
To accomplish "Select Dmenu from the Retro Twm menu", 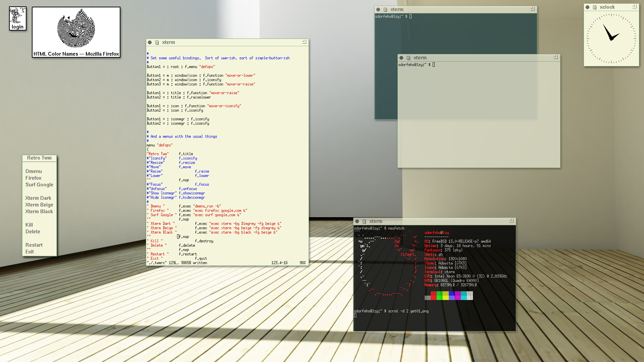I will (x=34, y=171).
